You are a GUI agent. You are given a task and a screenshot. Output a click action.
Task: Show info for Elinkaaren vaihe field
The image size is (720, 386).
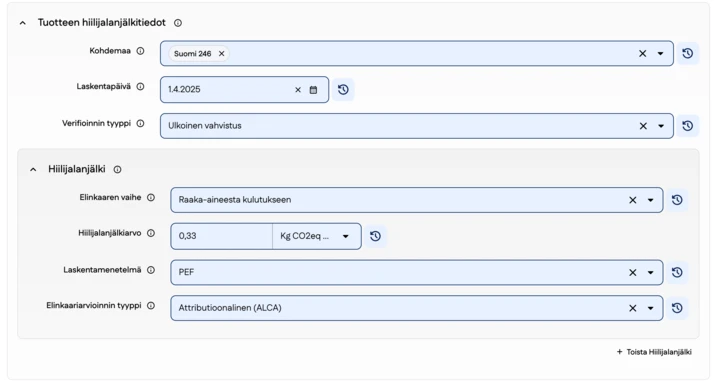(151, 197)
